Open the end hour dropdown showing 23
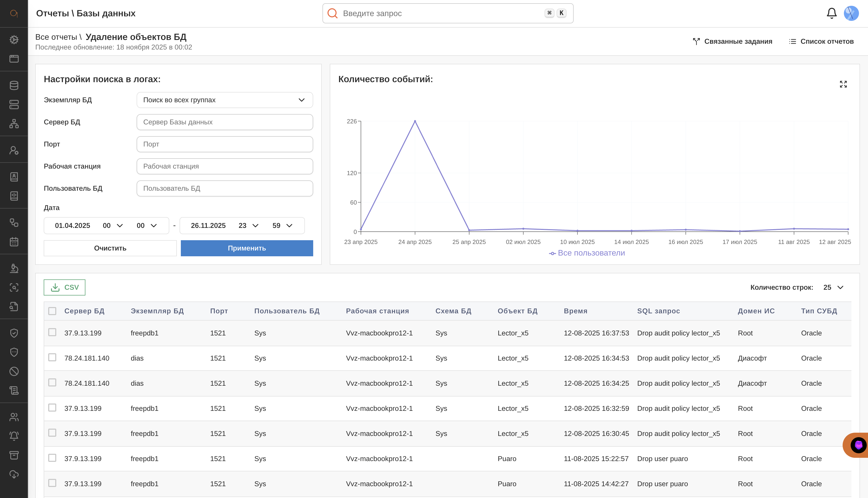The height and width of the screenshot is (498, 868). click(x=249, y=225)
